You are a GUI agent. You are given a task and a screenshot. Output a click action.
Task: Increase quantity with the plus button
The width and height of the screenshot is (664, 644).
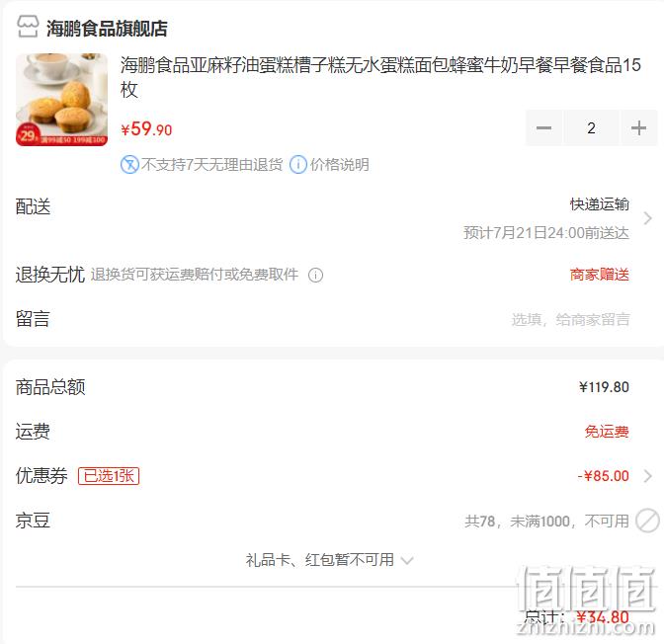click(638, 127)
